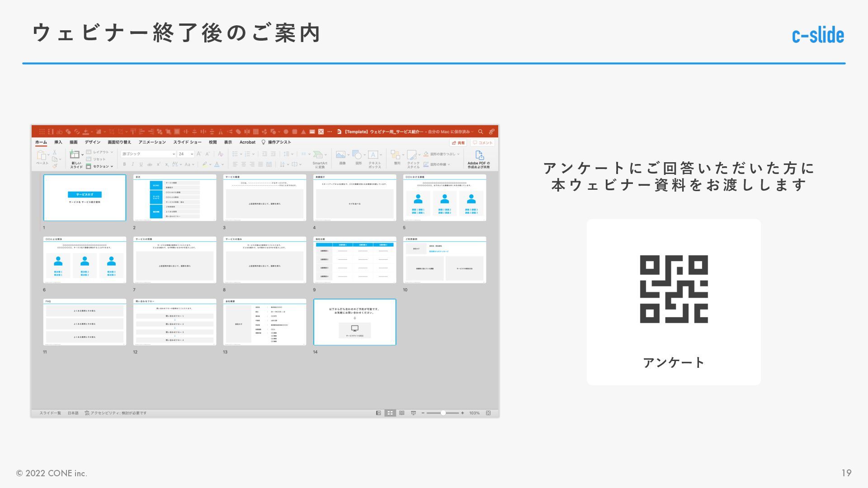Open the 挿入 ribbon tab
Viewport: 868px width, 488px height.
(58, 142)
